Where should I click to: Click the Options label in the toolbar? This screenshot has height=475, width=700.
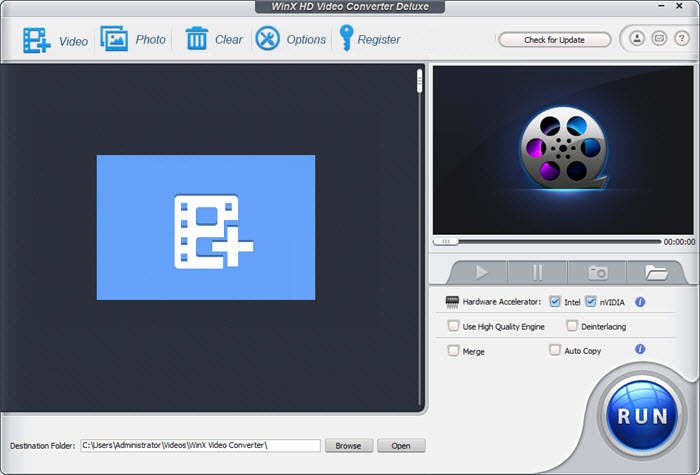(306, 40)
